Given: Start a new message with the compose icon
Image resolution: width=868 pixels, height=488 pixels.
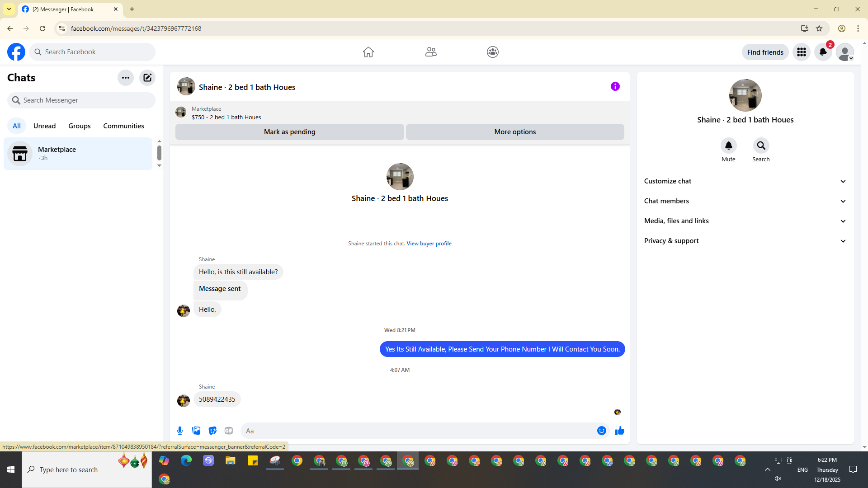Looking at the screenshot, I should 147,78.
